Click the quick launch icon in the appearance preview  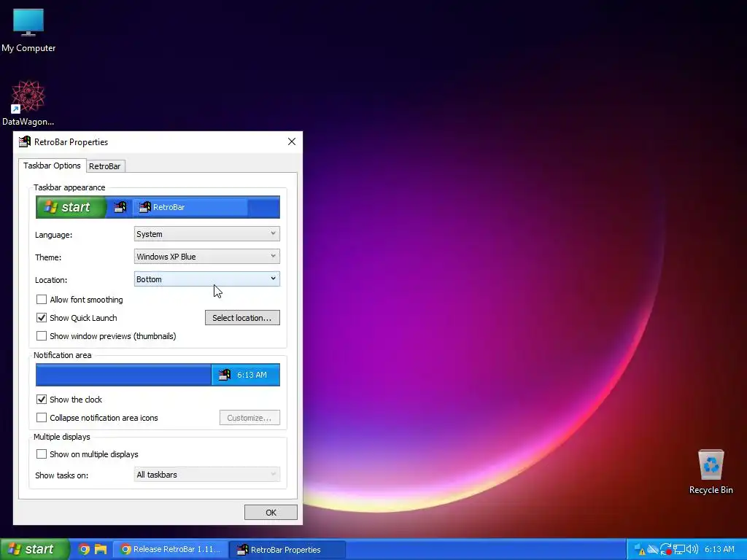[x=120, y=207]
